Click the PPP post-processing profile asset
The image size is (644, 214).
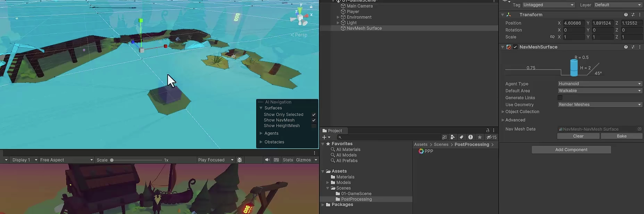tap(426, 151)
